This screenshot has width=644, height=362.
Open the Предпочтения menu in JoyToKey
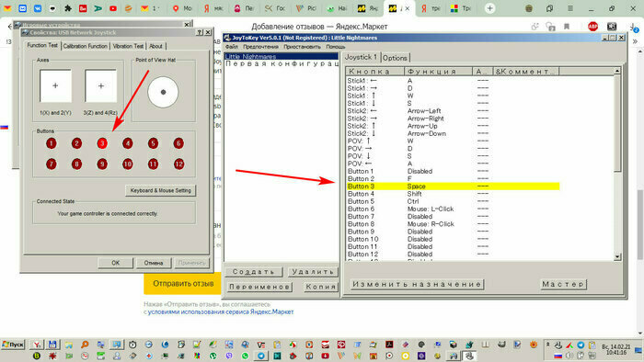[260, 47]
